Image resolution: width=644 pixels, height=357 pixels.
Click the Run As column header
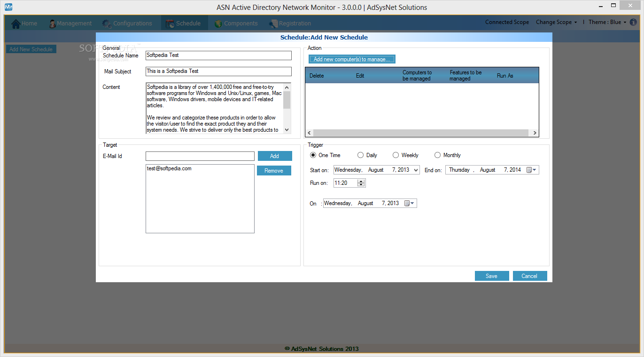[505, 76]
